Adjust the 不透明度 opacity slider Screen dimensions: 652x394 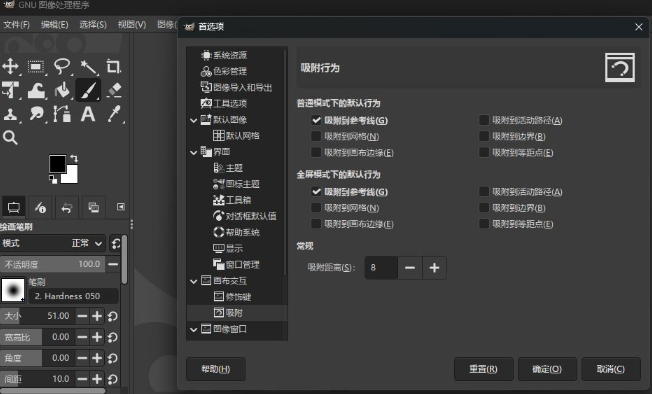[x=52, y=264]
